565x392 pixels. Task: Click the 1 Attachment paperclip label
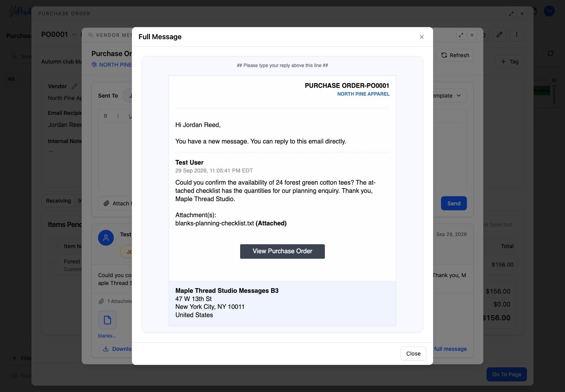pos(115,301)
